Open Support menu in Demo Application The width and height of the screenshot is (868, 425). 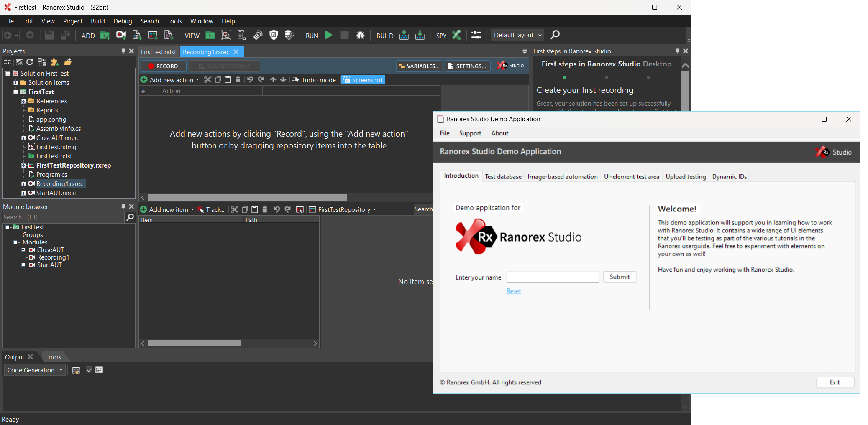click(x=470, y=133)
